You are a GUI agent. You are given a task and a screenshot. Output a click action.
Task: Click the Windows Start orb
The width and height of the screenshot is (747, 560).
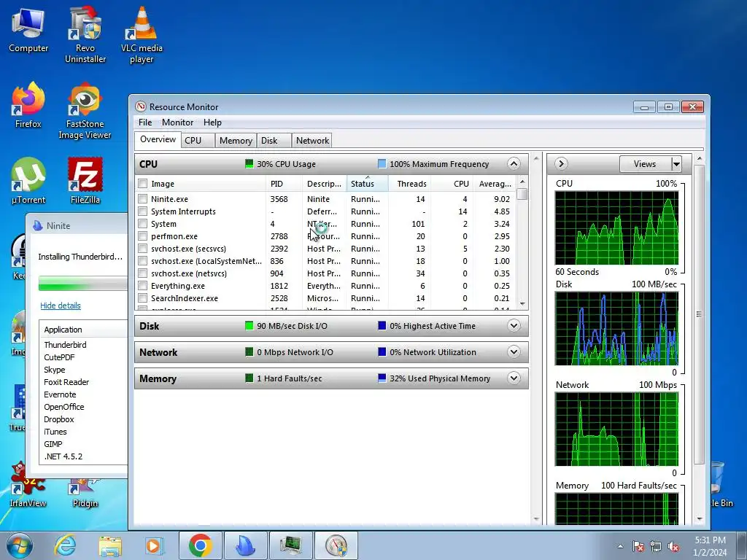(x=20, y=545)
